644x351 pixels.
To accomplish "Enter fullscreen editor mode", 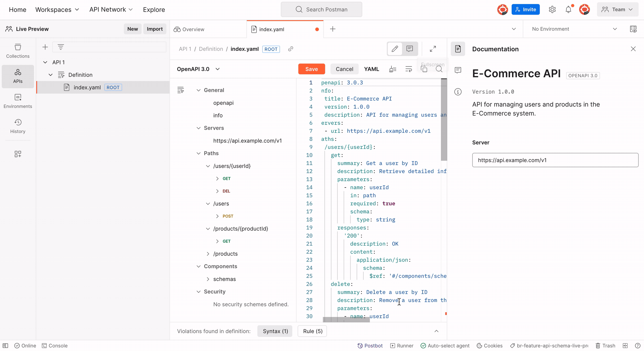I will [x=433, y=49].
